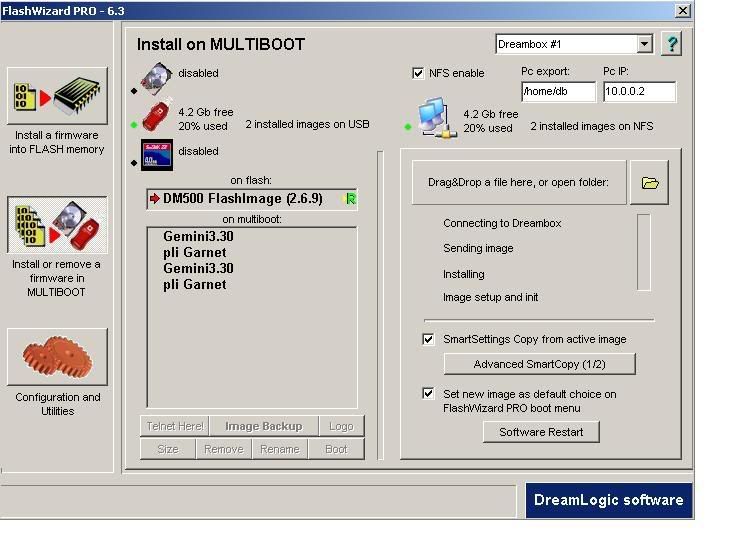The image size is (732, 548).
Task: Click 'Connecting to Dreambox' step text
Action: pyautogui.click(x=502, y=223)
